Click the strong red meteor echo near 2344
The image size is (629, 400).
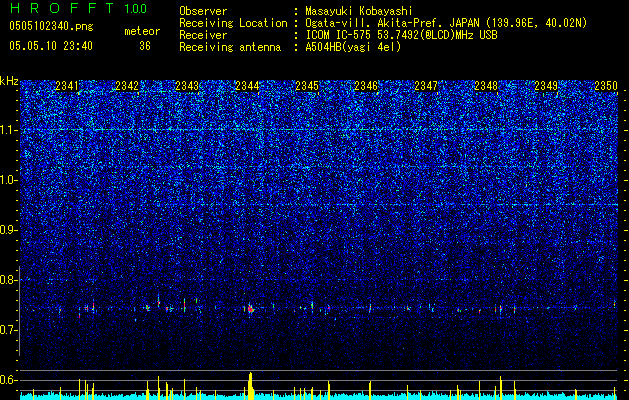coord(251,309)
